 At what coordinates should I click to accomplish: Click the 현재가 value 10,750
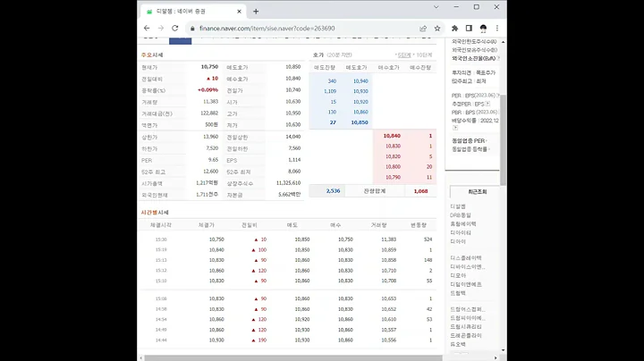coord(209,67)
